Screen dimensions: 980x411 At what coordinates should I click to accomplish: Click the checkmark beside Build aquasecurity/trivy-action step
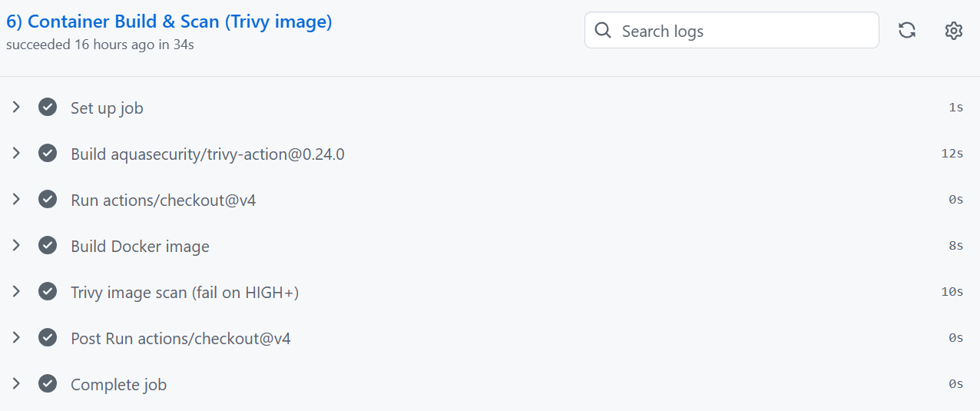pos(48,154)
